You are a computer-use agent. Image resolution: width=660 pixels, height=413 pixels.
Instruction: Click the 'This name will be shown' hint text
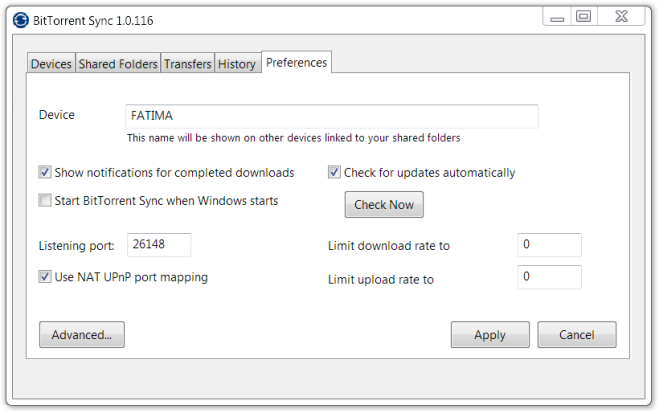point(294,138)
